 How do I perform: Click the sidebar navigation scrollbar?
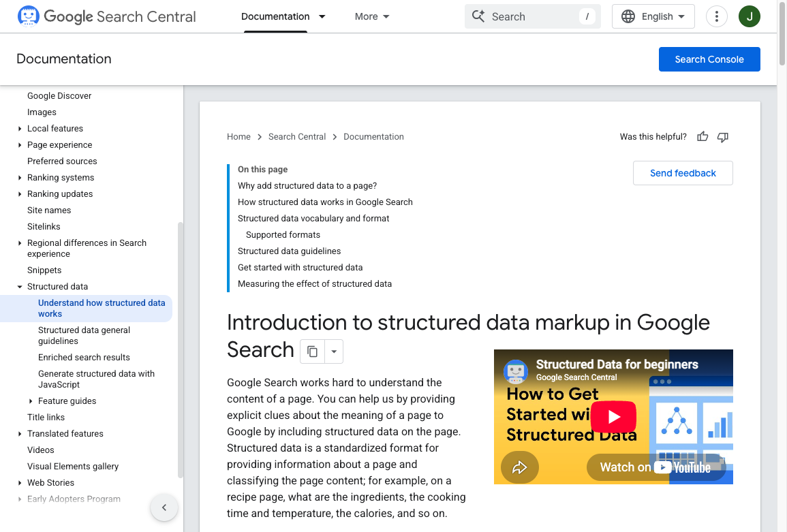(x=180, y=350)
